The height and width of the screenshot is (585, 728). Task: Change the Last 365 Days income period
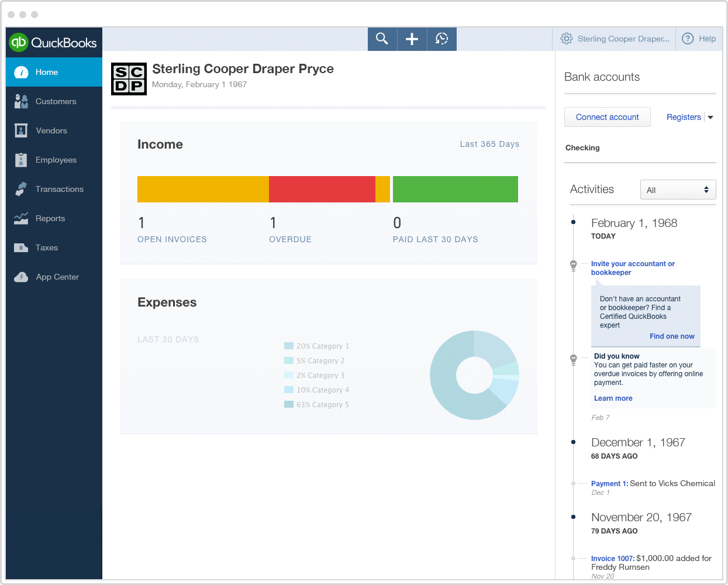(x=489, y=144)
